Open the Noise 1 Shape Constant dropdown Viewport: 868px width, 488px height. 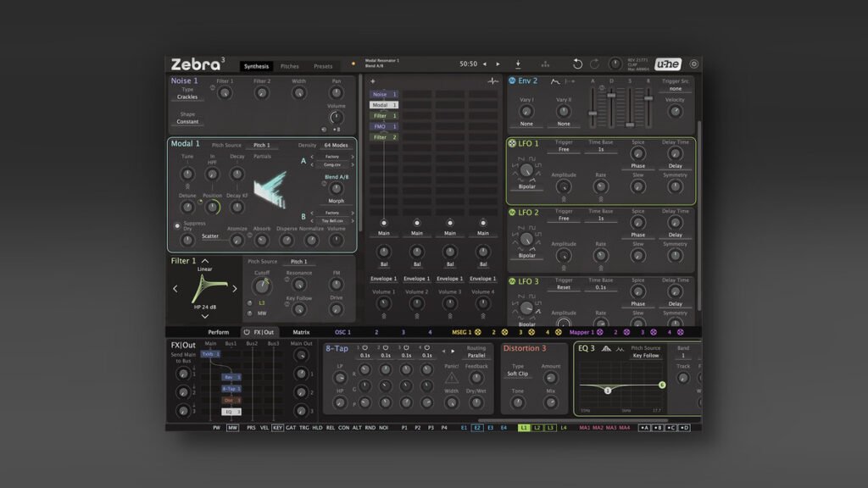tap(187, 122)
